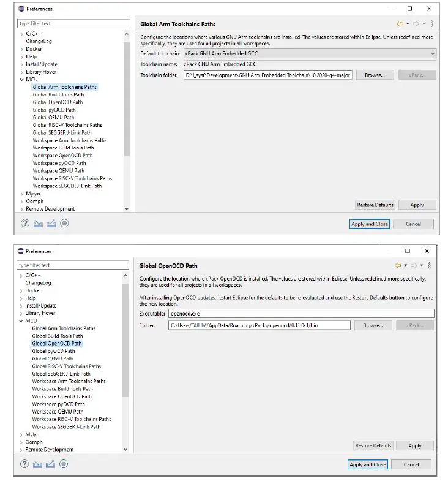Select Workspace RISC-V Toolchains Paths in bottom tree
The height and width of the screenshot is (484, 448).
tap(72, 419)
